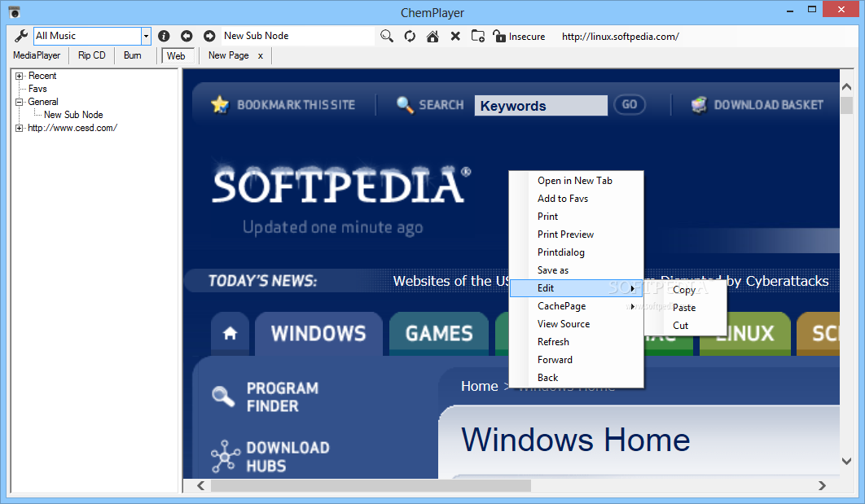Stop loading with the X icon

455,37
